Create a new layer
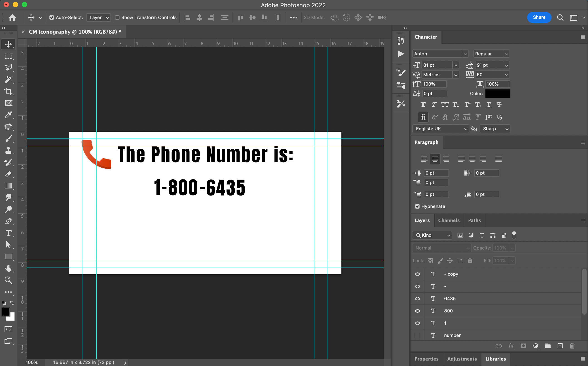Image resolution: width=588 pixels, height=366 pixels. (x=560, y=346)
